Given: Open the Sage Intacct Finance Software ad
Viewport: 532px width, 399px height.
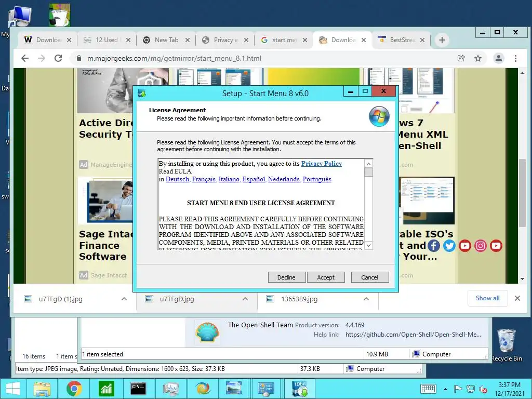Looking at the screenshot, I should coord(106,245).
